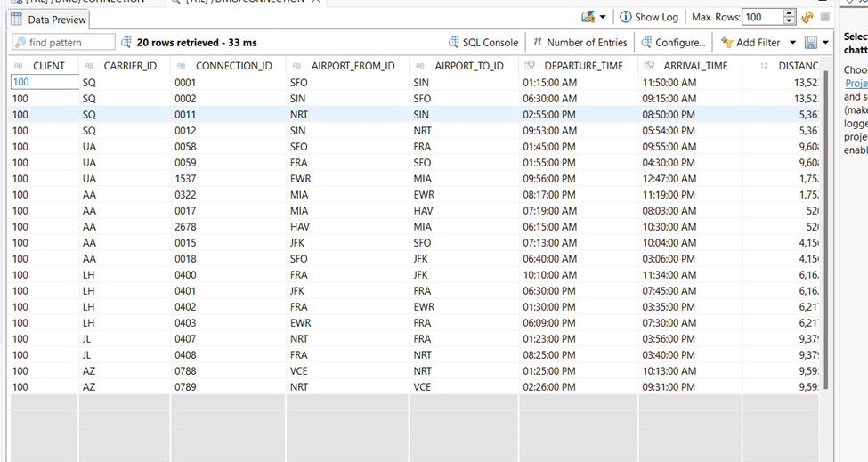Click the save/export disk icon
Image resolution: width=868 pixels, height=462 pixels.
pos(810,42)
